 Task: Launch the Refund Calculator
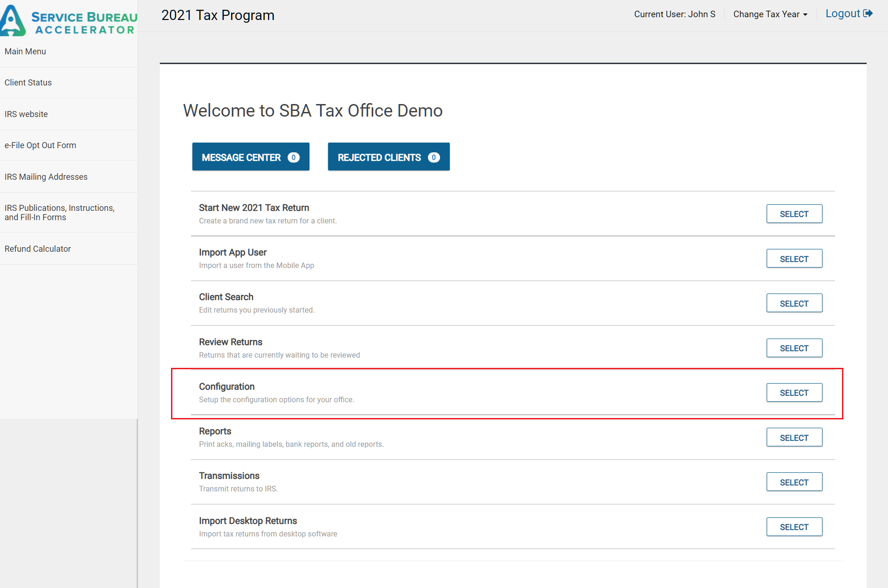(x=38, y=249)
